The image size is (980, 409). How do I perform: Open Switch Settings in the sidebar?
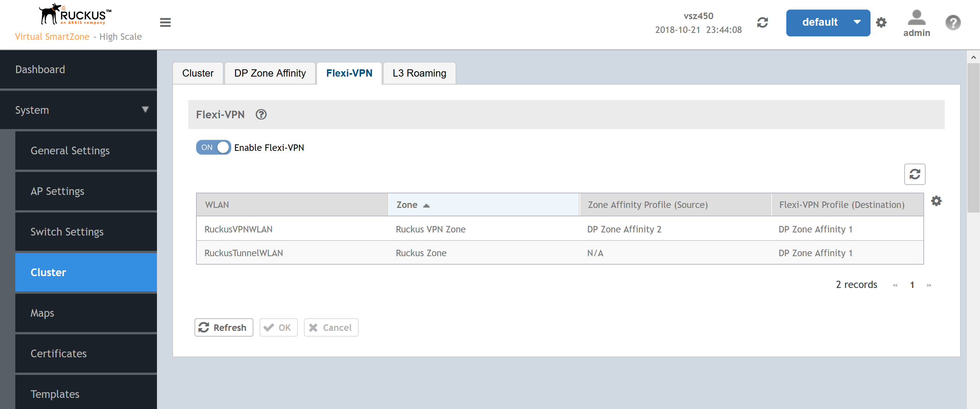[x=86, y=232]
